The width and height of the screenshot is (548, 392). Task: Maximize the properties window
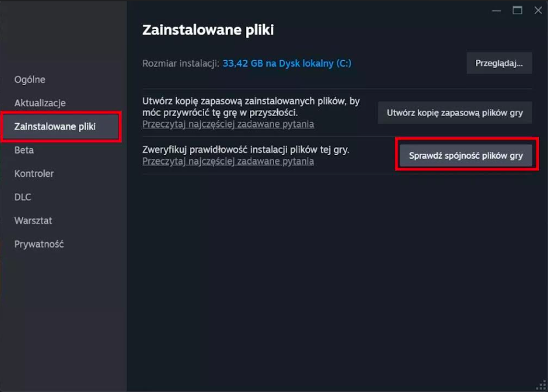tap(518, 10)
